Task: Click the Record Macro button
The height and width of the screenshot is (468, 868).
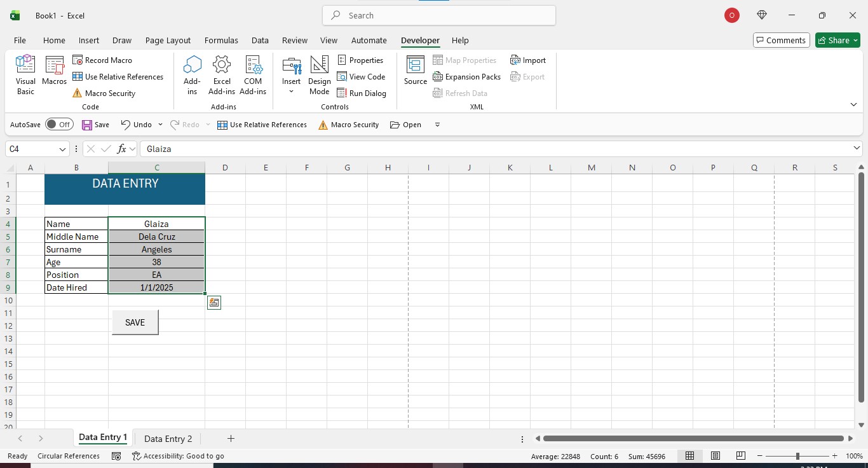Action: 102,60
